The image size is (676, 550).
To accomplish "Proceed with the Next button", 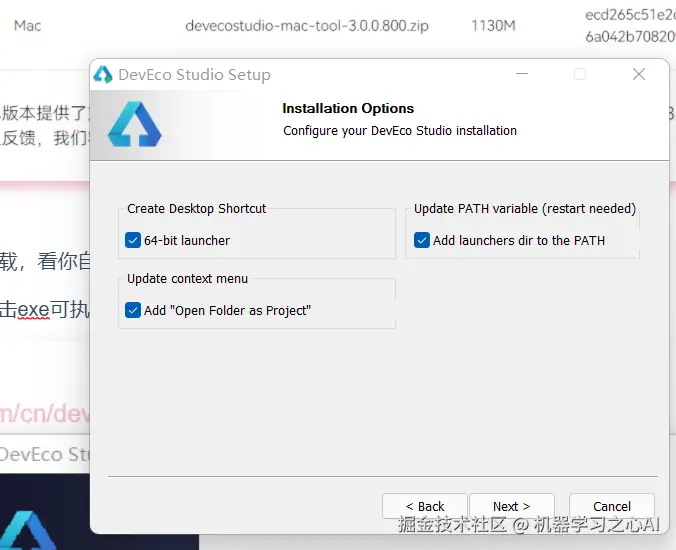I will pyautogui.click(x=512, y=506).
